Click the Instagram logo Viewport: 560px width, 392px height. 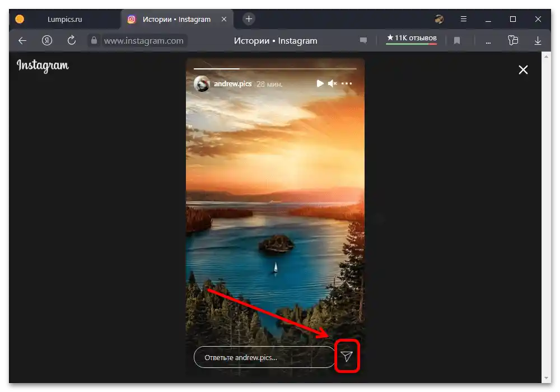[43, 66]
